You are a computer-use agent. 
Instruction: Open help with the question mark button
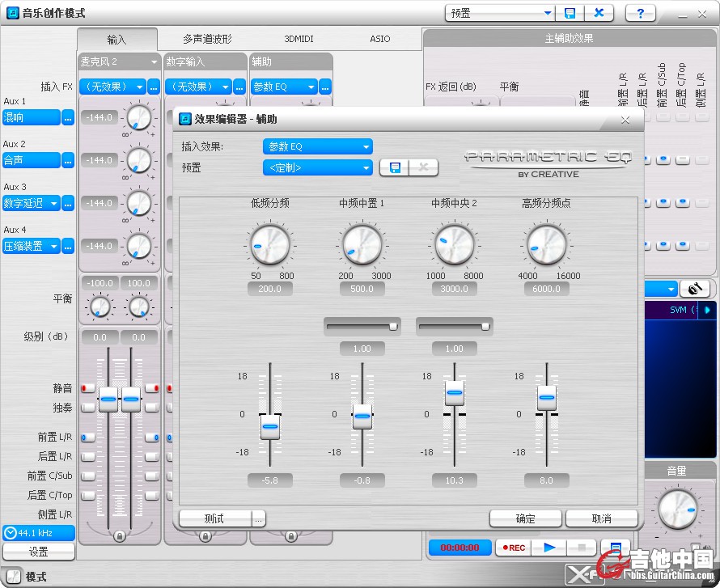pyautogui.click(x=640, y=13)
